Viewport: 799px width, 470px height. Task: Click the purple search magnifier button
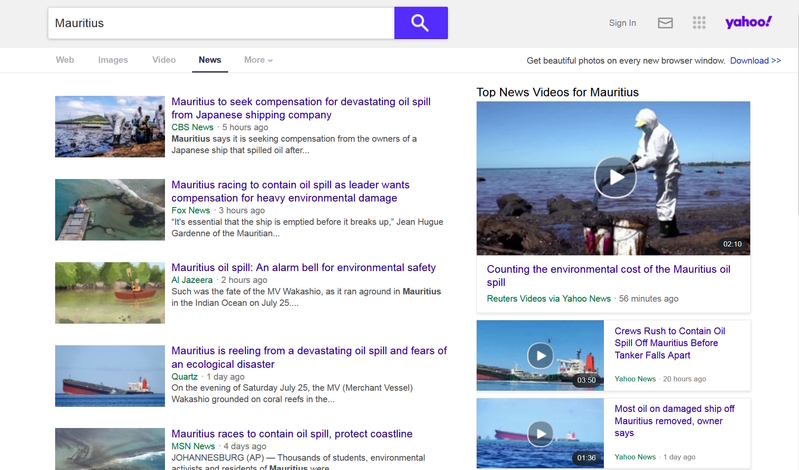pyautogui.click(x=421, y=23)
